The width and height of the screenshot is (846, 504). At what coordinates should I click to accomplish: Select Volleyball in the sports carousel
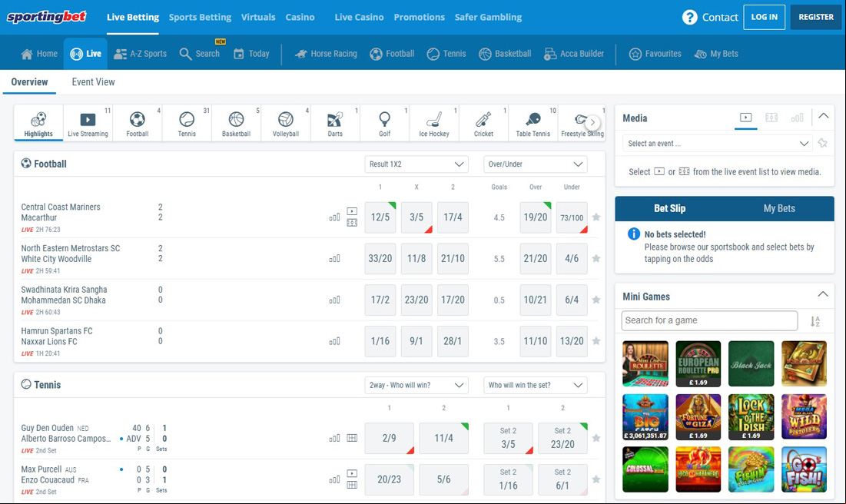coord(286,124)
